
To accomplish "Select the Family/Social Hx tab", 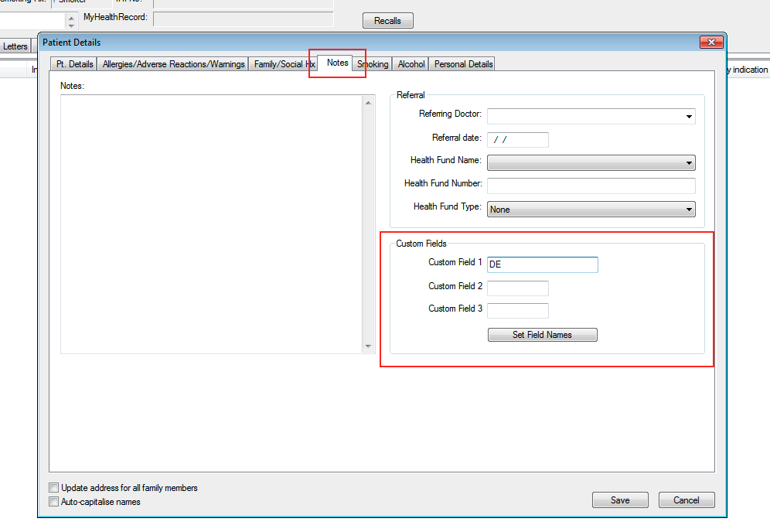I will point(284,64).
